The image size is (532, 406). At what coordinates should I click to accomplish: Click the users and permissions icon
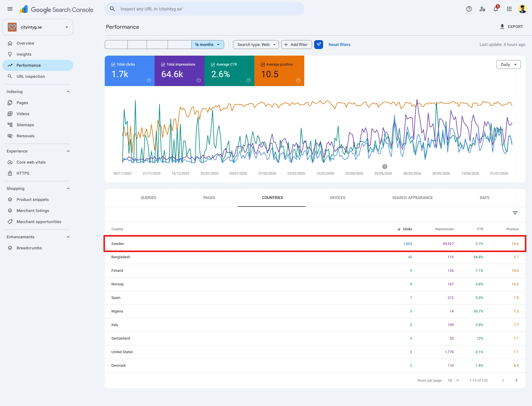482,9
